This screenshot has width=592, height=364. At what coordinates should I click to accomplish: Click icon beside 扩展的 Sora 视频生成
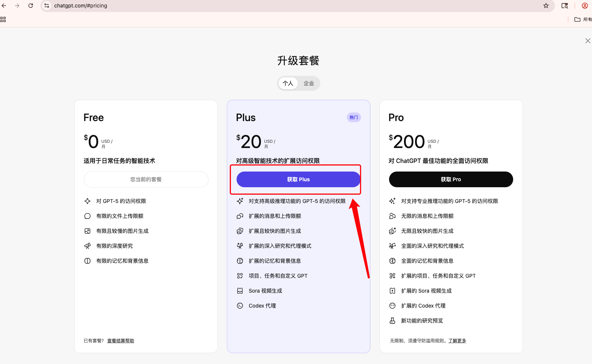392,291
